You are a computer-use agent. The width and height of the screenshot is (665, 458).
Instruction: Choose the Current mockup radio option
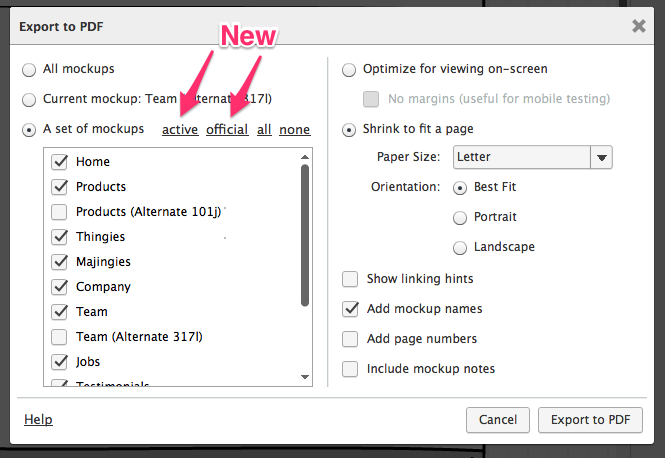(x=29, y=100)
